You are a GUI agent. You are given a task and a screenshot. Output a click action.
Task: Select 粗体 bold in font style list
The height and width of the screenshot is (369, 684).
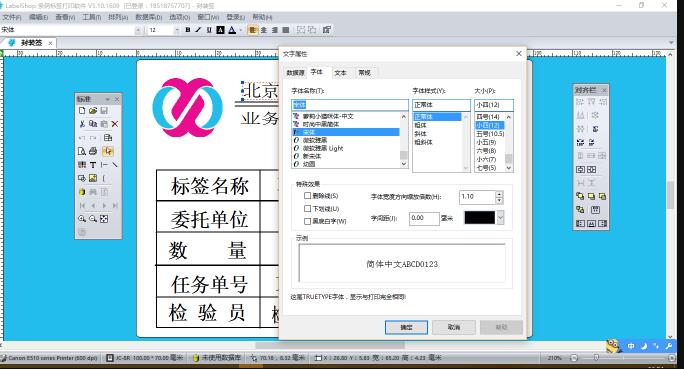(421, 125)
